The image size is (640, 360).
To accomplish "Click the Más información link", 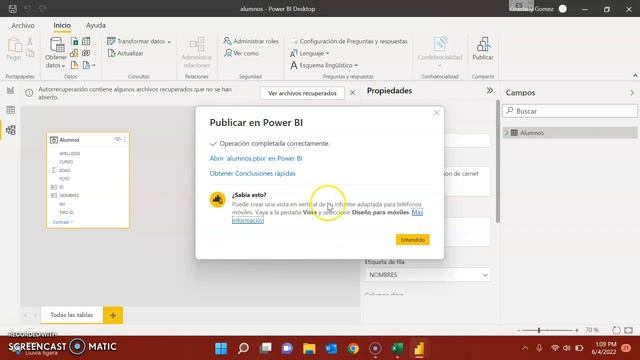I will click(247, 220).
